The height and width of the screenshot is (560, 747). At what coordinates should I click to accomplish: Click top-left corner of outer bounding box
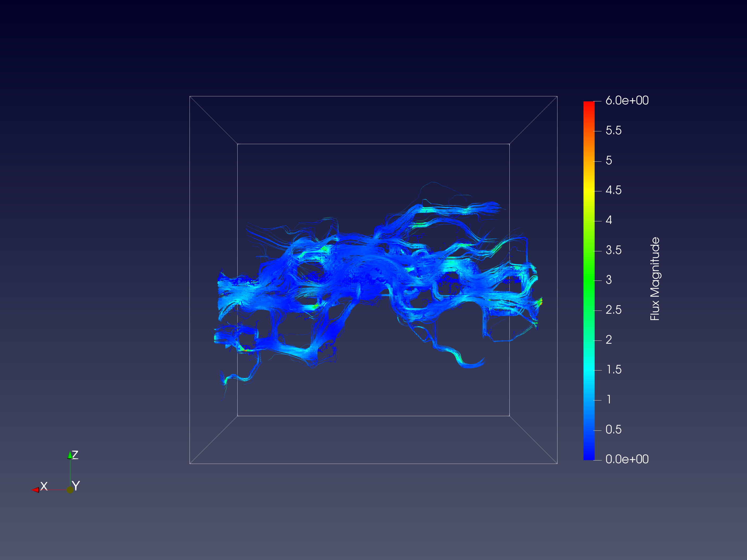pyautogui.click(x=190, y=97)
